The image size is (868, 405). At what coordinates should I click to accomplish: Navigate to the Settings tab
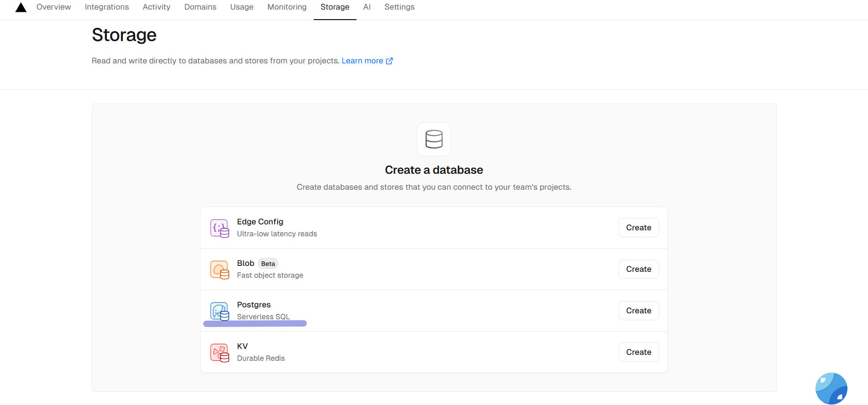(x=399, y=7)
